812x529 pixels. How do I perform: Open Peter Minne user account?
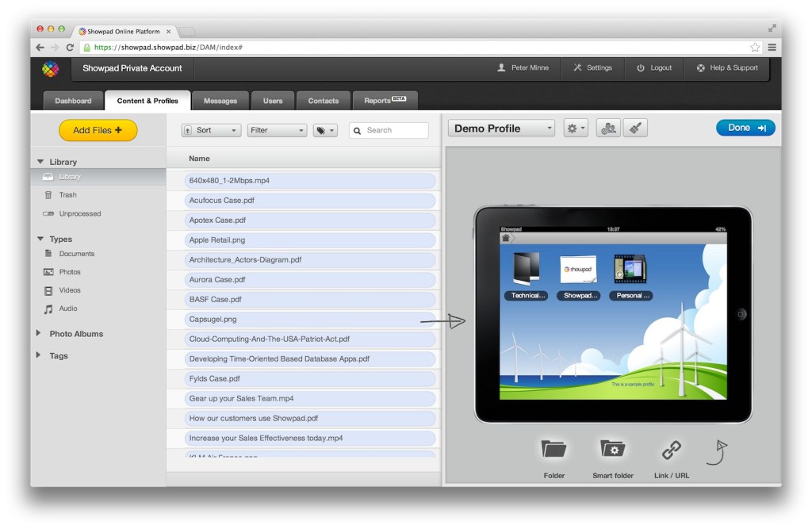pyautogui.click(x=523, y=68)
